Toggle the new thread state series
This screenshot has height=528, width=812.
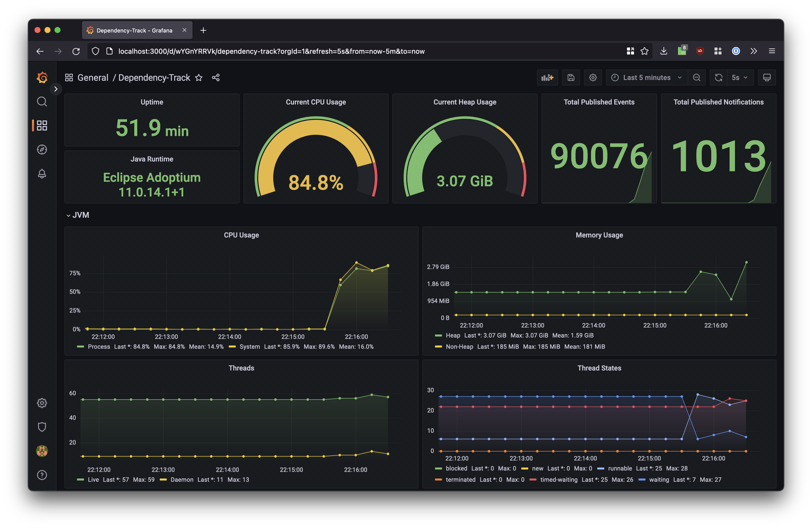point(537,468)
